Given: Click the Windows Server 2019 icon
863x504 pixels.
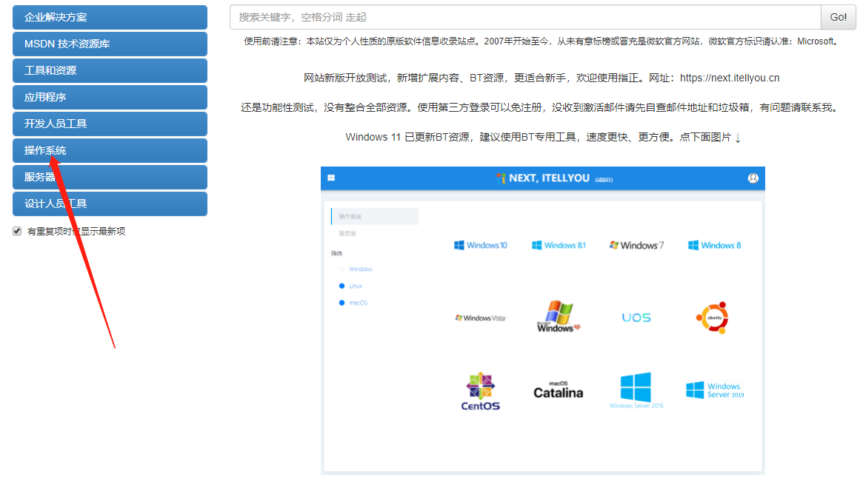Looking at the screenshot, I should click(x=713, y=387).
